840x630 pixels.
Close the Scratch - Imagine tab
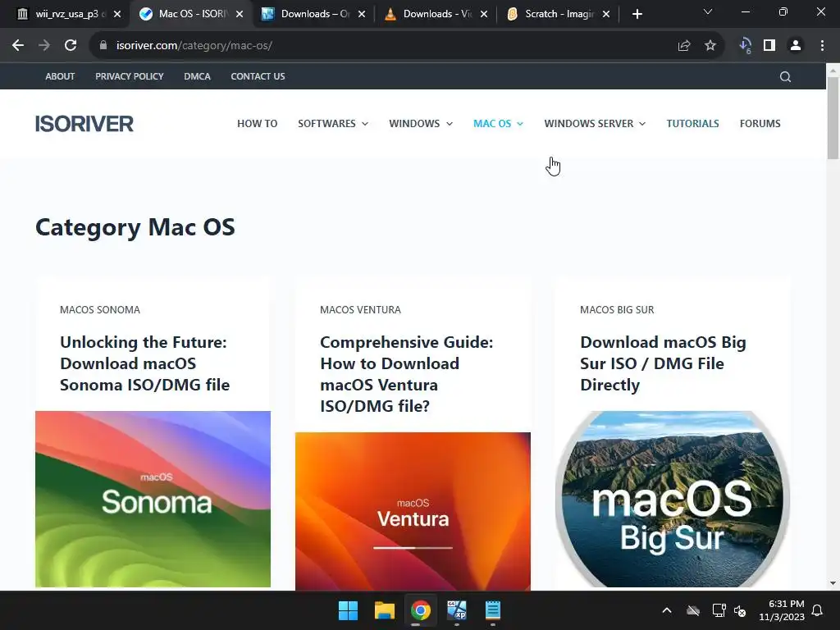tap(606, 14)
